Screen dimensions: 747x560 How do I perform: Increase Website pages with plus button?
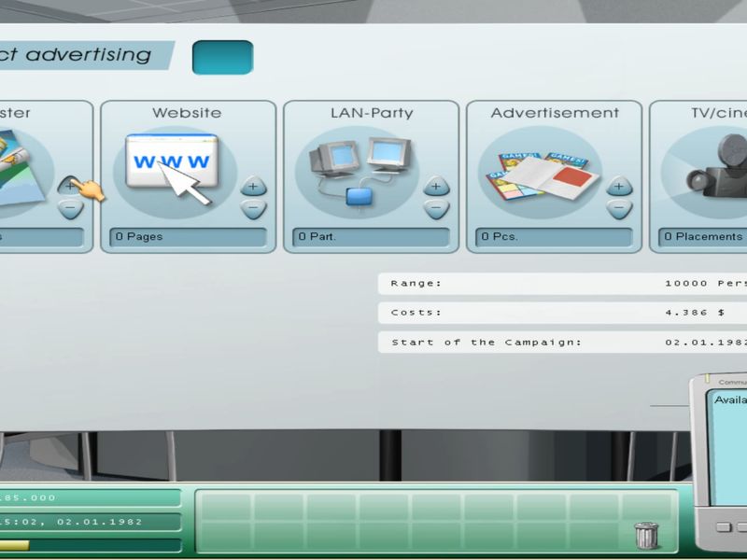(253, 186)
